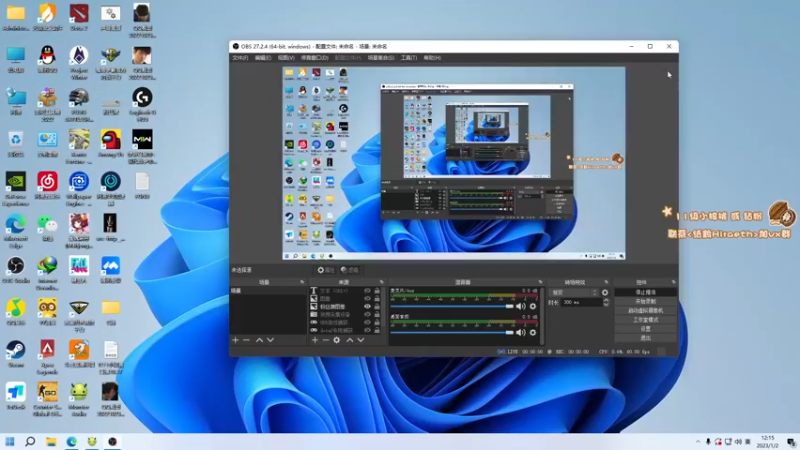Screen dimensions: 800x450
Task: Add a new scene with the plus icon
Action: coord(235,340)
